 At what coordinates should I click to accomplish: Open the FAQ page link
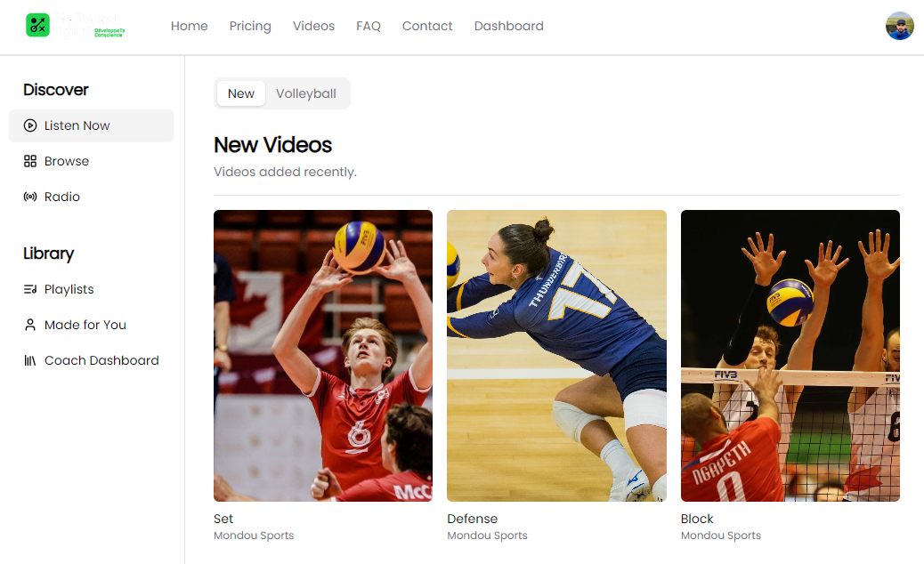click(x=369, y=26)
